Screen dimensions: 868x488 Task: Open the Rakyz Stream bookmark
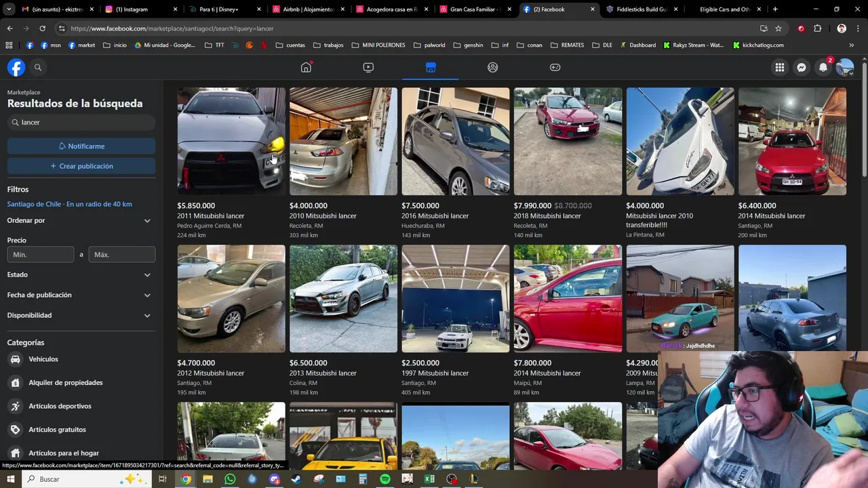(x=693, y=45)
